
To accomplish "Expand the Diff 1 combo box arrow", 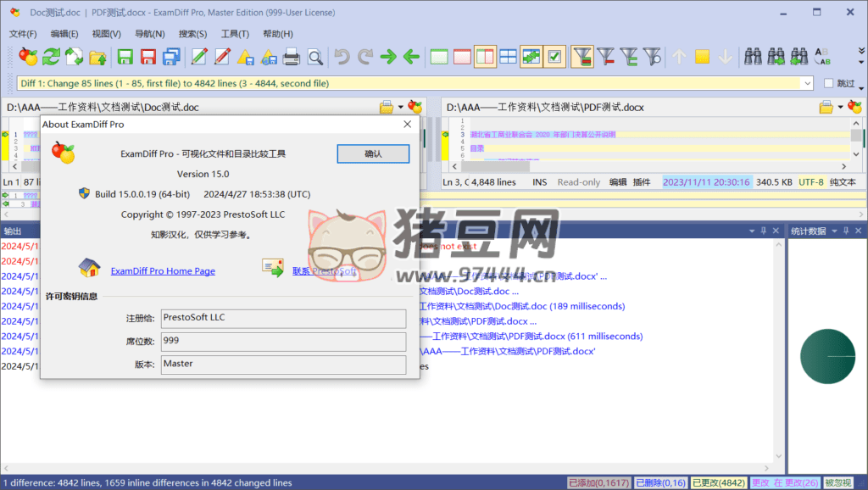I will coord(807,83).
